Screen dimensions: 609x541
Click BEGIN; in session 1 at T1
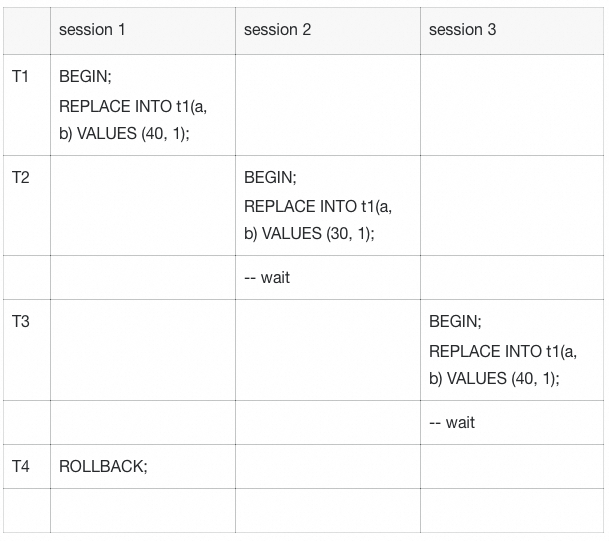click(x=85, y=77)
